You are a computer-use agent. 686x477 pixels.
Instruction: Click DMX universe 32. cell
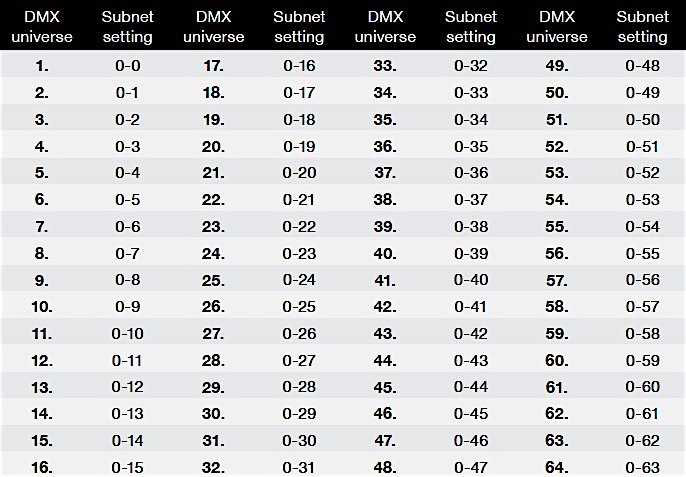coord(214,467)
